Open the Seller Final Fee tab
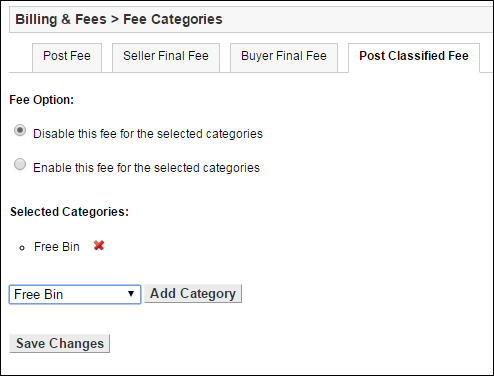The image size is (494, 376). tap(166, 57)
